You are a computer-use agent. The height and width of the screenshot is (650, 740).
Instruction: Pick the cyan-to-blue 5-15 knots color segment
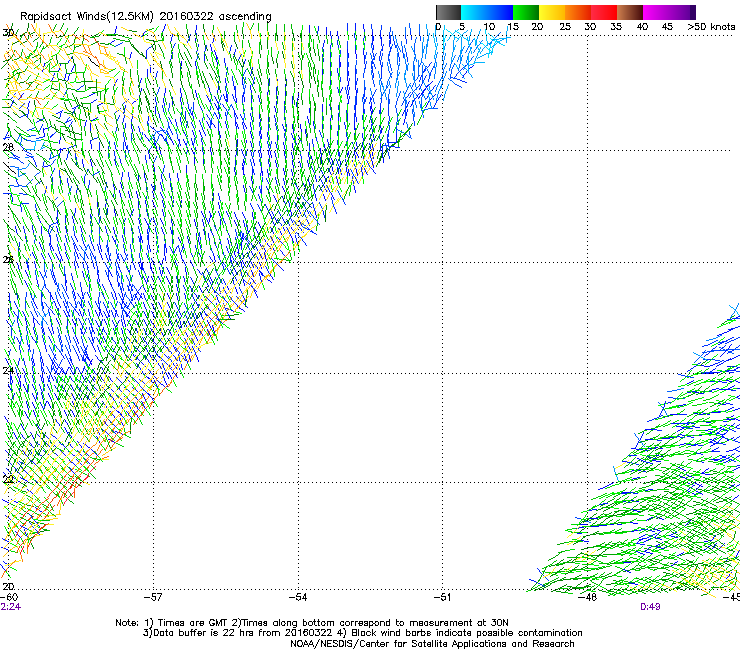(487, 12)
